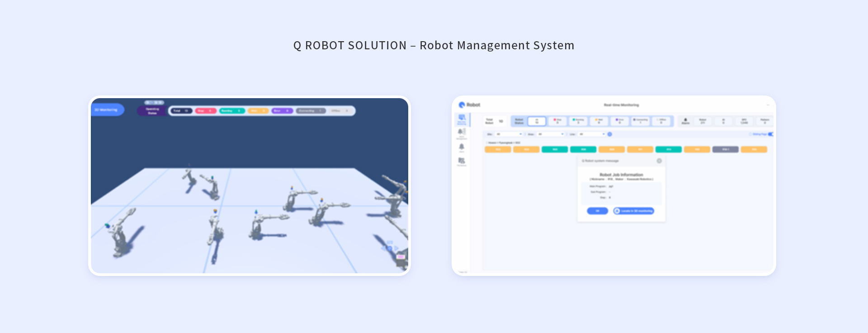868x333 pixels.
Task: Click the yellow Wait pill in 3D view
Action: click(x=258, y=111)
